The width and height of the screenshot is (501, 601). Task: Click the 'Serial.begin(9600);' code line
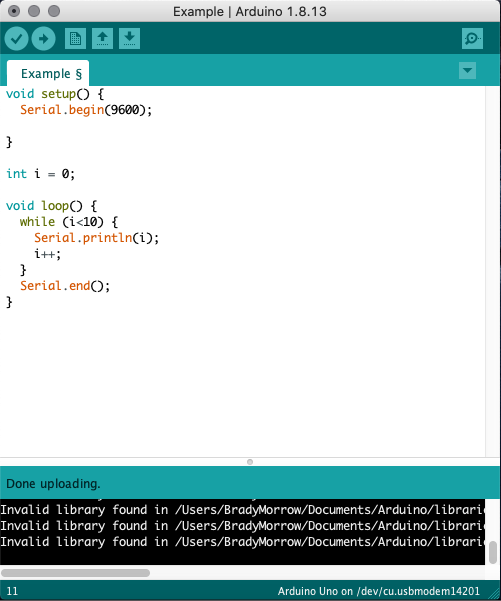86,110
